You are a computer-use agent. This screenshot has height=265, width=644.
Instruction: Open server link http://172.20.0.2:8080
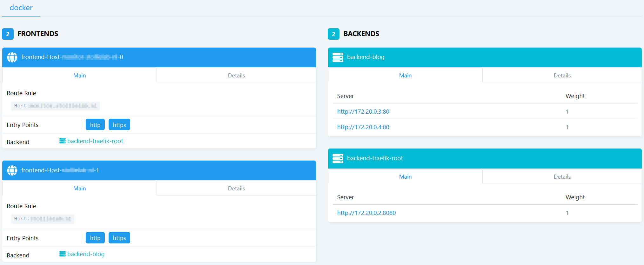[366, 213]
